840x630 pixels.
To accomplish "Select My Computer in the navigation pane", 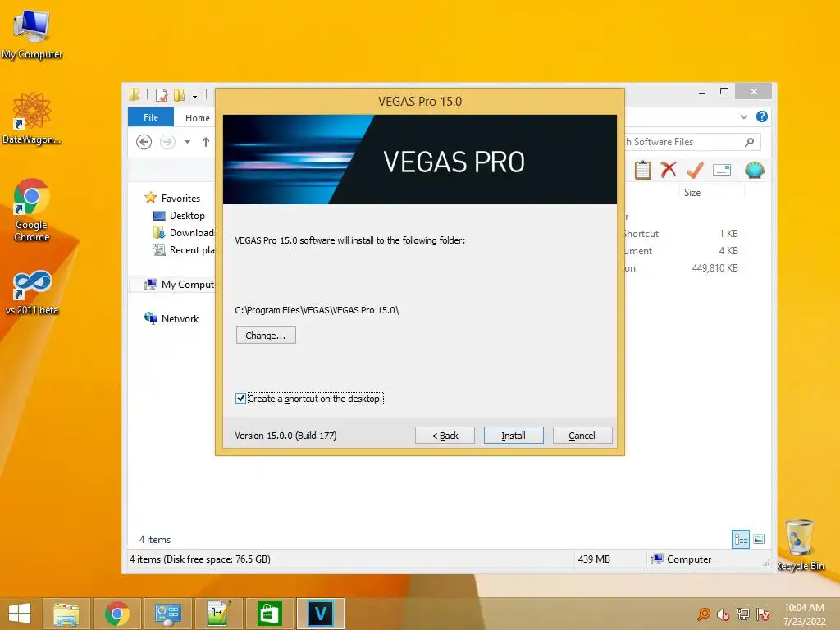I will coord(187,285).
